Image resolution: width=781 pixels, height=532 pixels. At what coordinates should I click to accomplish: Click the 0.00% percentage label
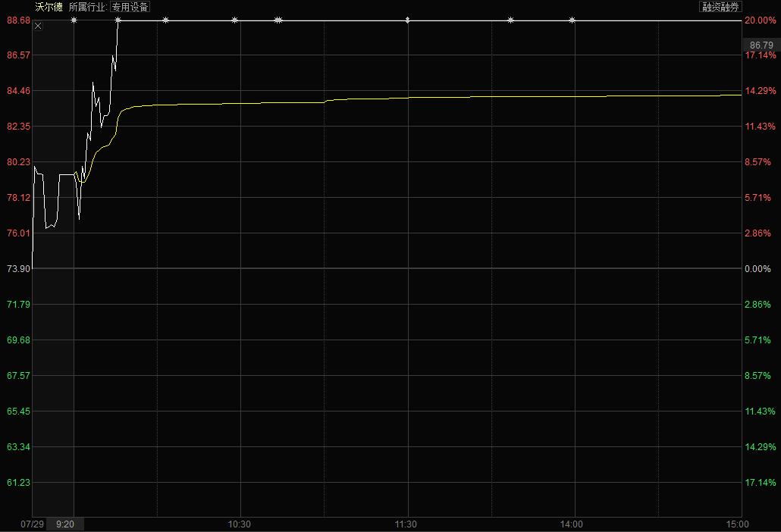757,269
